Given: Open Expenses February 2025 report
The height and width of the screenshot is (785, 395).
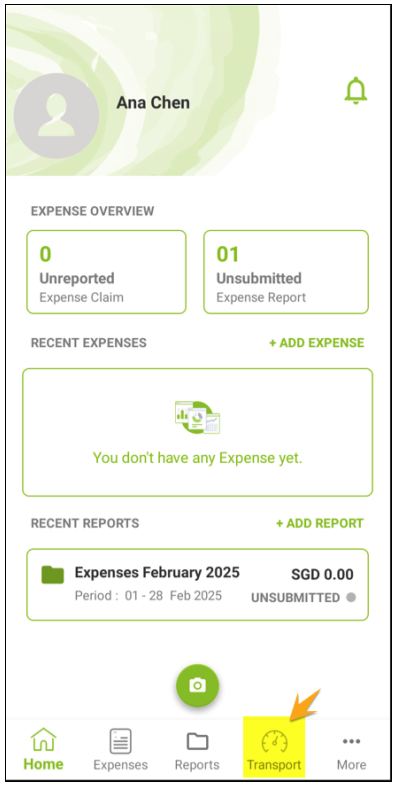Looking at the screenshot, I should [197, 584].
